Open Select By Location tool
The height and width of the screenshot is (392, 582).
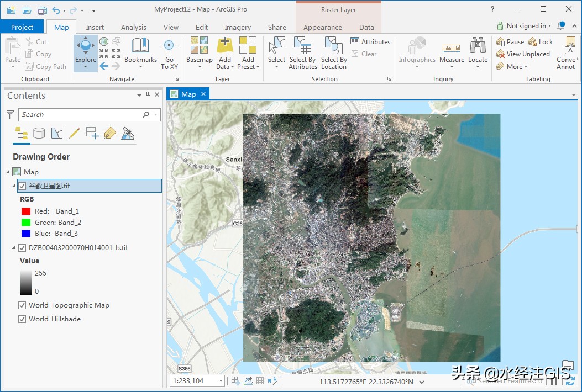tap(334, 53)
